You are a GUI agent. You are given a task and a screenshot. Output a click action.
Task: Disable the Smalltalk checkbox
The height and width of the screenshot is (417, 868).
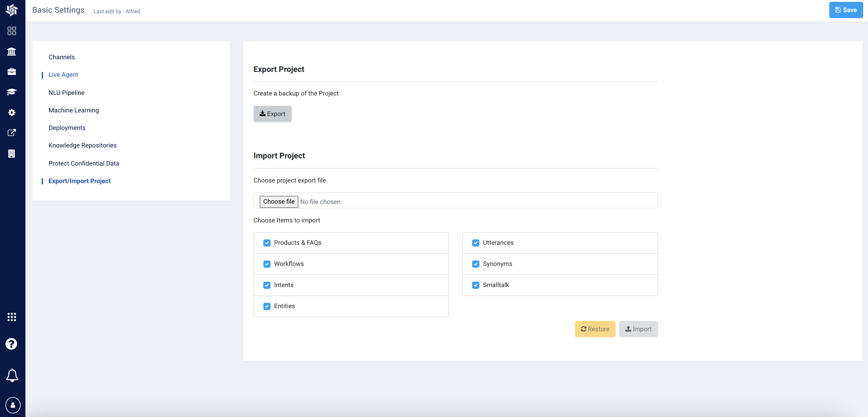(x=475, y=285)
